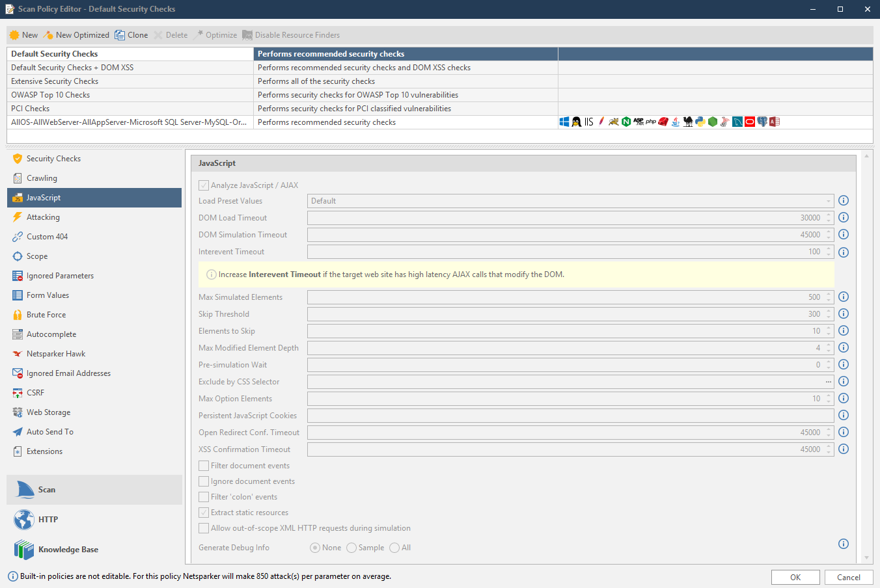Viewport: 880px width, 588px height.
Task: Open the HTTP globe icon
Action: [x=24, y=520]
